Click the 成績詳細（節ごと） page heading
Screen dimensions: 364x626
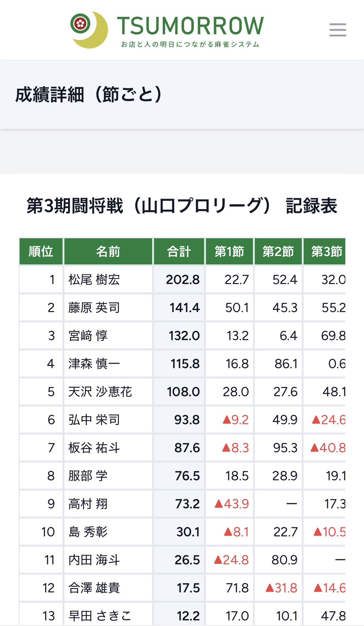click(89, 94)
